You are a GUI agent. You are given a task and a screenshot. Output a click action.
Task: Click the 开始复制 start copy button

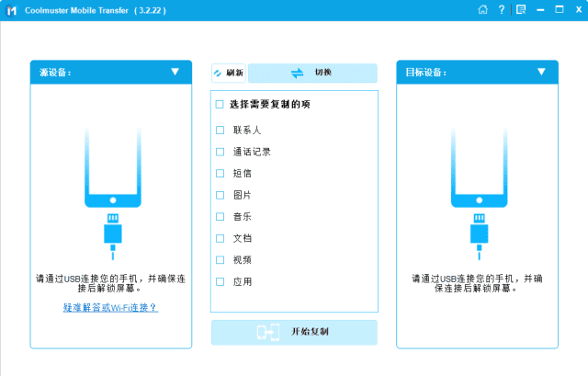pos(294,332)
